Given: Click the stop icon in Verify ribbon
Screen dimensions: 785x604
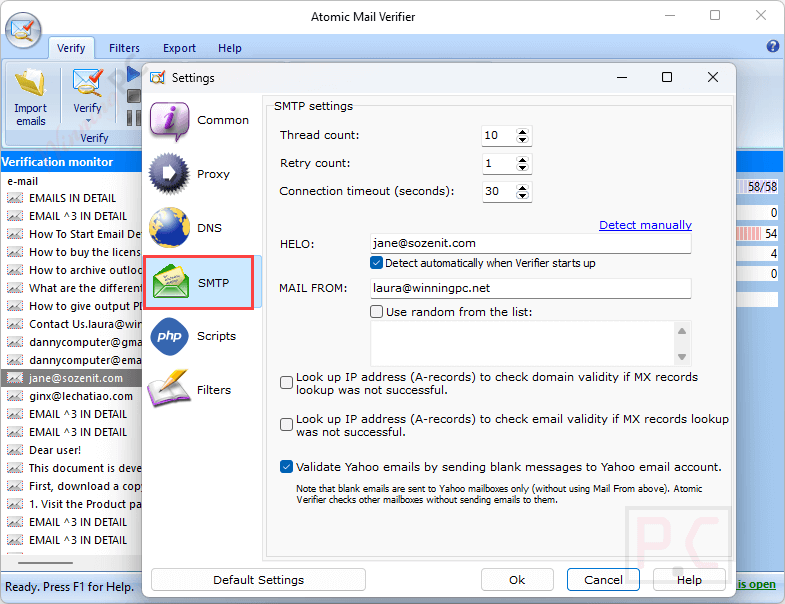Looking at the screenshot, I should (134, 96).
